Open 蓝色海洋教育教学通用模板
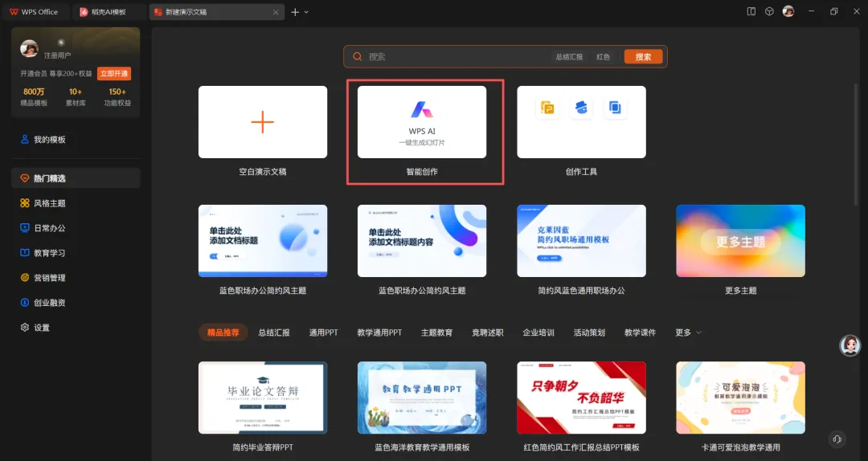The image size is (868, 461). click(x=422, y=398)
